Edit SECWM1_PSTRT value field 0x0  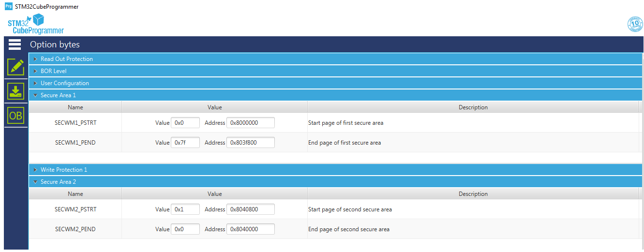[185, 123]
